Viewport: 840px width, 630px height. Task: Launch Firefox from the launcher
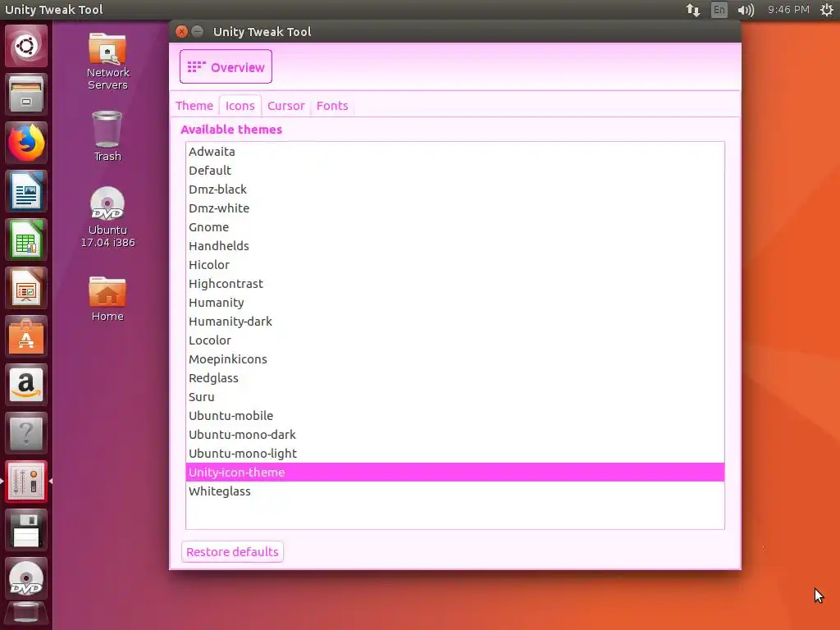(x=25, y=143)
